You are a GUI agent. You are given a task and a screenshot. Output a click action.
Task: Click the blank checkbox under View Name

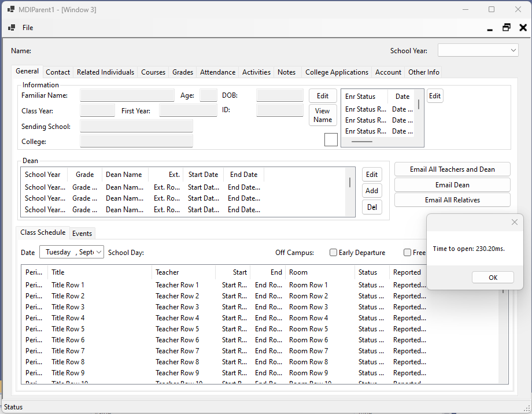[331, 139]
